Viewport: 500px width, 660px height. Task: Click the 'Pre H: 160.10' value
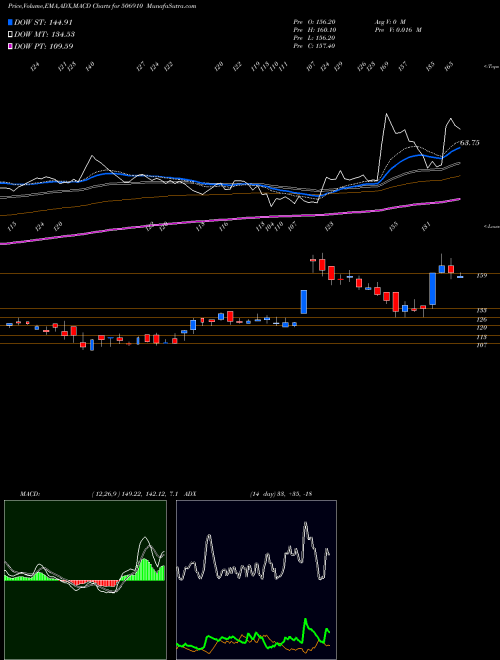tap(314, 30)
